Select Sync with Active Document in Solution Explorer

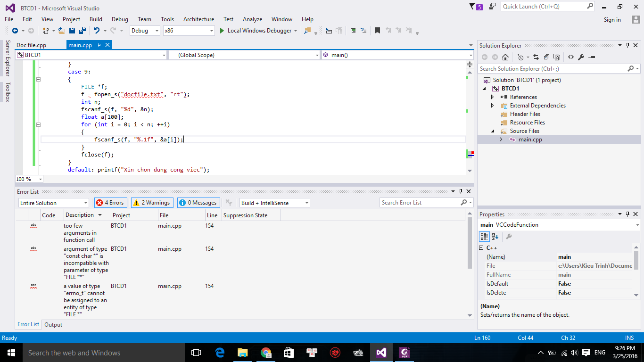pyautogui.click(x=536, y=58)
